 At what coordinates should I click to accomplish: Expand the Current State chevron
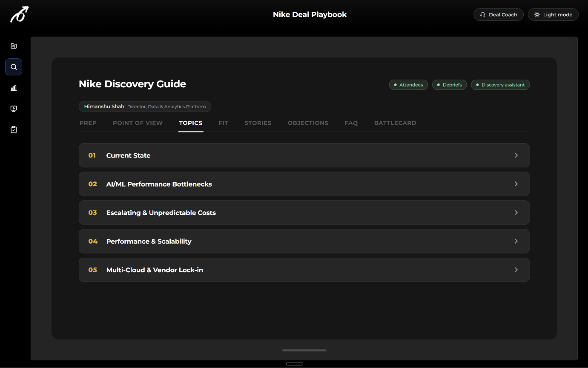click(516, 155)
